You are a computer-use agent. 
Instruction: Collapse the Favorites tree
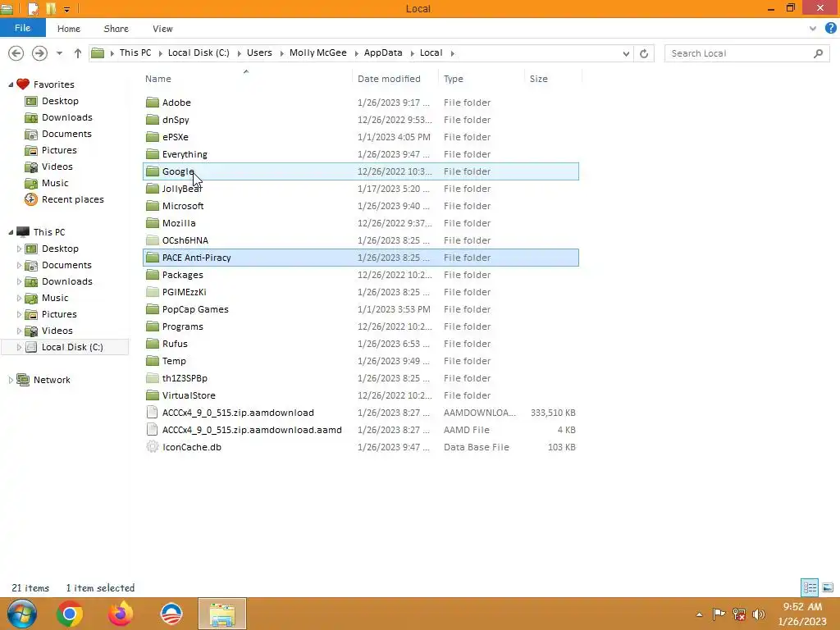pyautogui.click(x=11, y=84)
